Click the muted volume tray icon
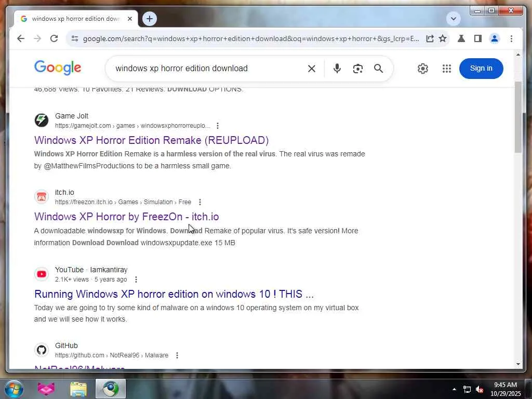 click(480, 390)
